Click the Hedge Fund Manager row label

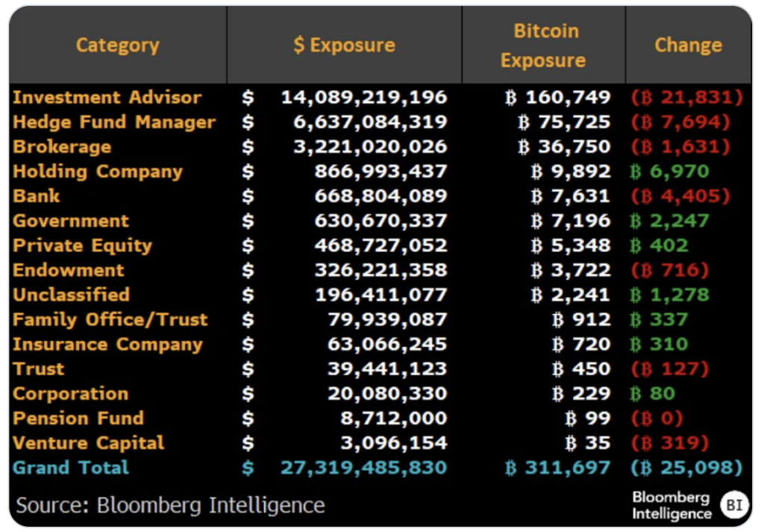114,122
